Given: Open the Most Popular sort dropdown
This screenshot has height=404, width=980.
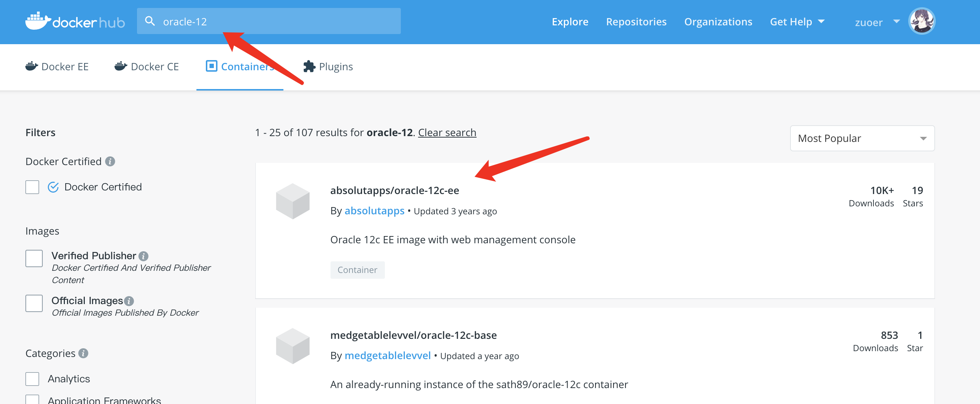Looking at the screenshot, I should click(x=862, y=138).
